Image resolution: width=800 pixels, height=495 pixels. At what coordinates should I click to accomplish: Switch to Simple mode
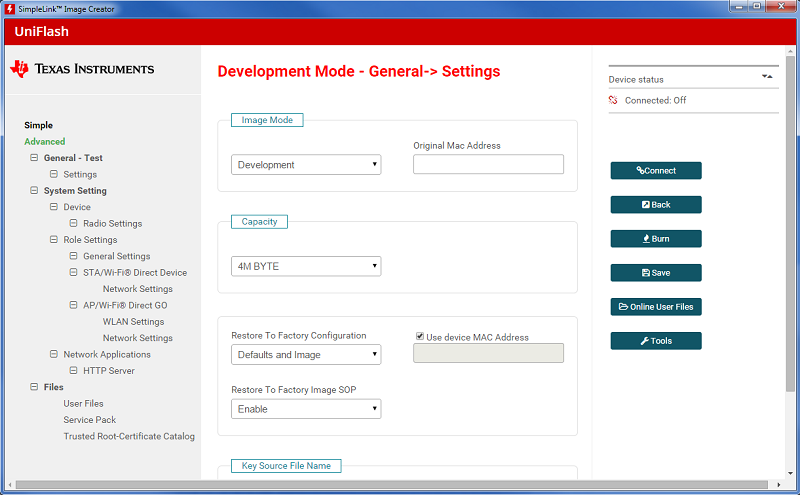tap(38, 125)
